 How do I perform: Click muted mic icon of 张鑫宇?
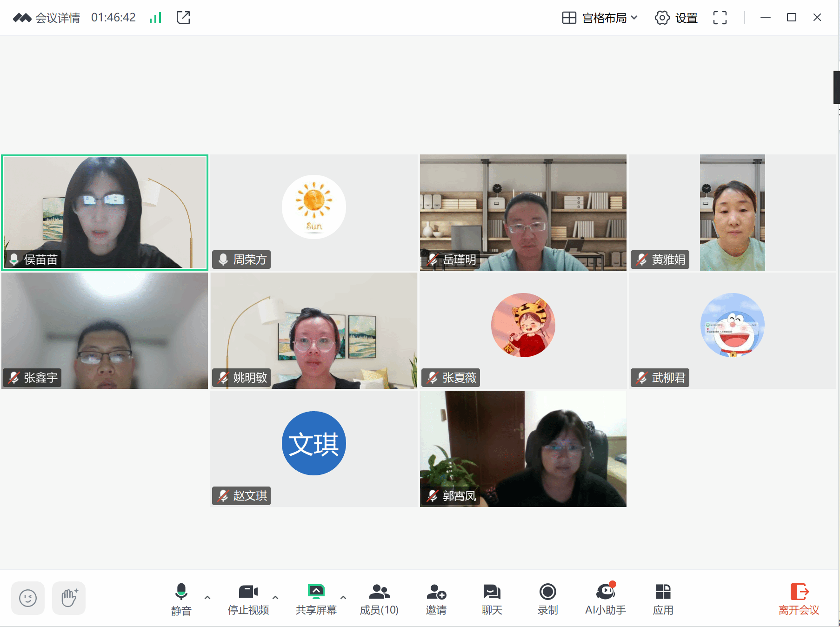tap(14, 378)
